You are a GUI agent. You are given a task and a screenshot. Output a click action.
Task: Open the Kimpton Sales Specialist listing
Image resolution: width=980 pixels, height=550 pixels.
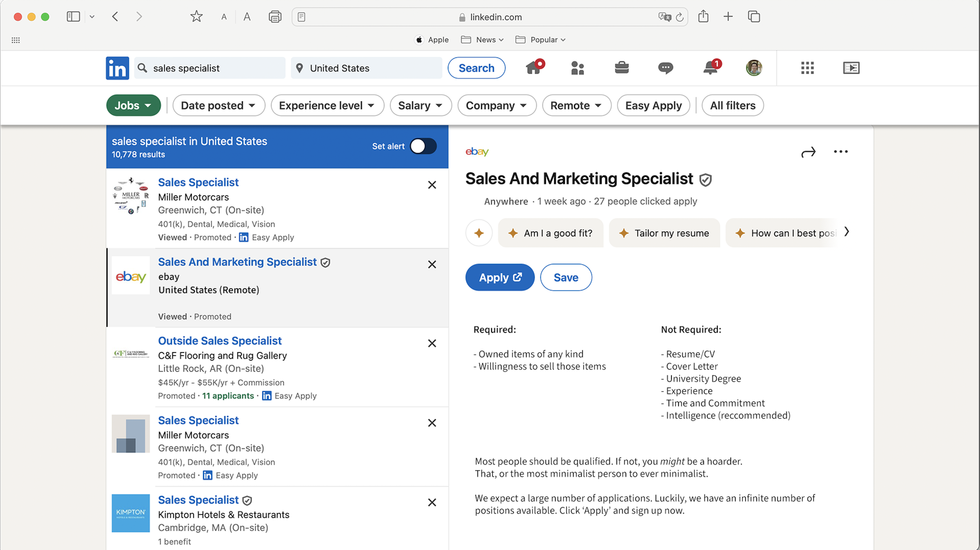[198, 500]
